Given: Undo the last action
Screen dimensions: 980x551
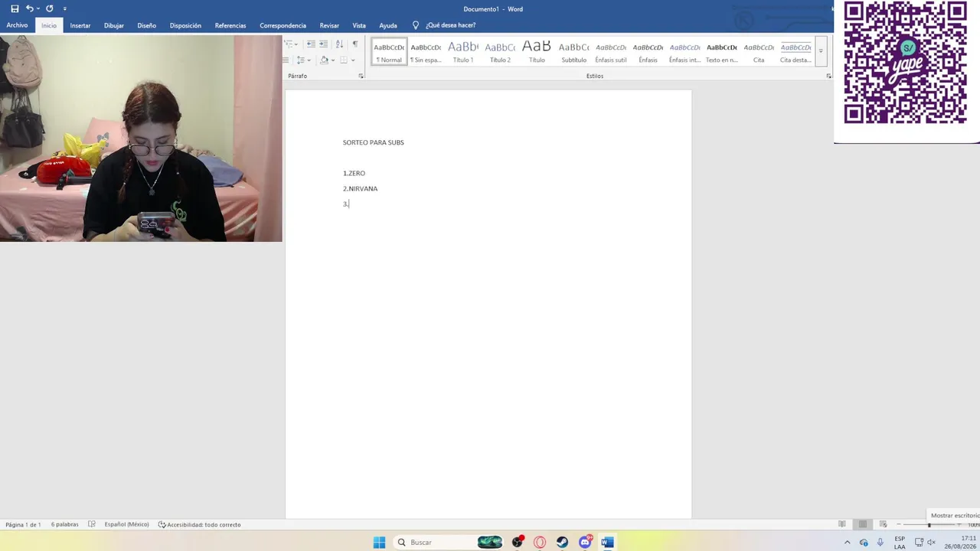Looking at the screenshot, I should (x=29, y=8).
